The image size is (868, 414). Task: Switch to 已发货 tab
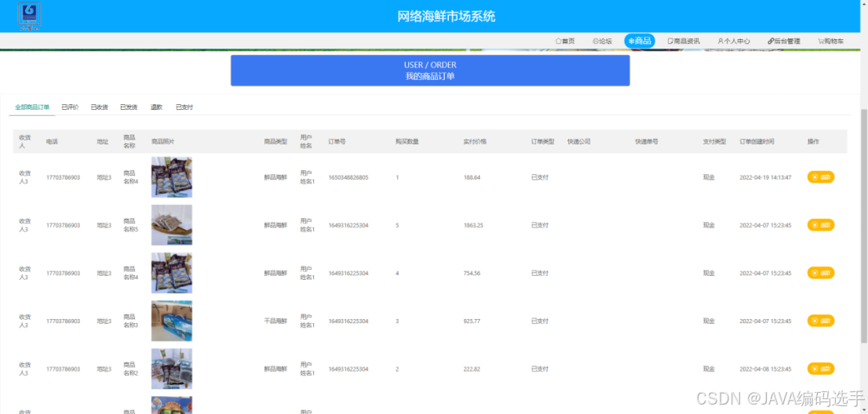coord(129,107)
